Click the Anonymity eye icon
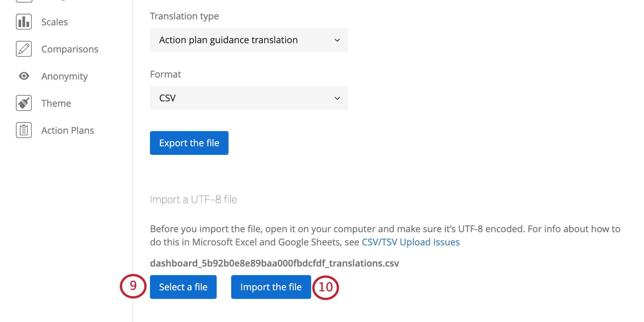This screenshot has width=644, height=322. [24, 76]
